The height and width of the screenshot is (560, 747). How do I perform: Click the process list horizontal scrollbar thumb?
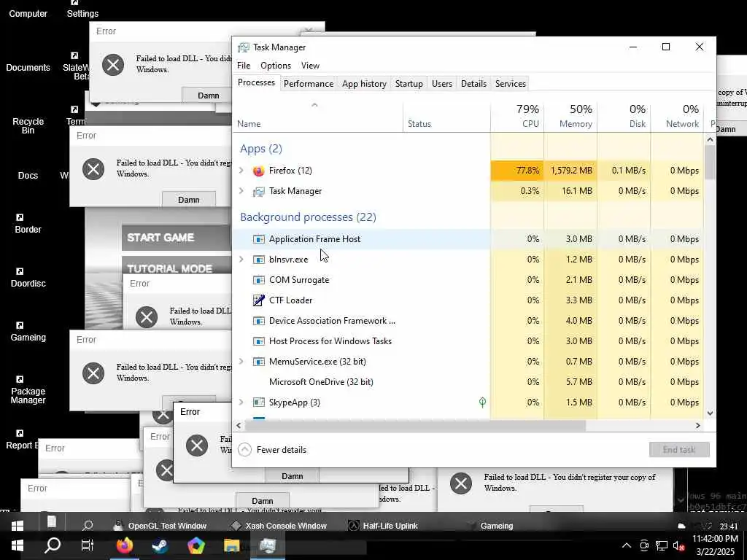415,426
